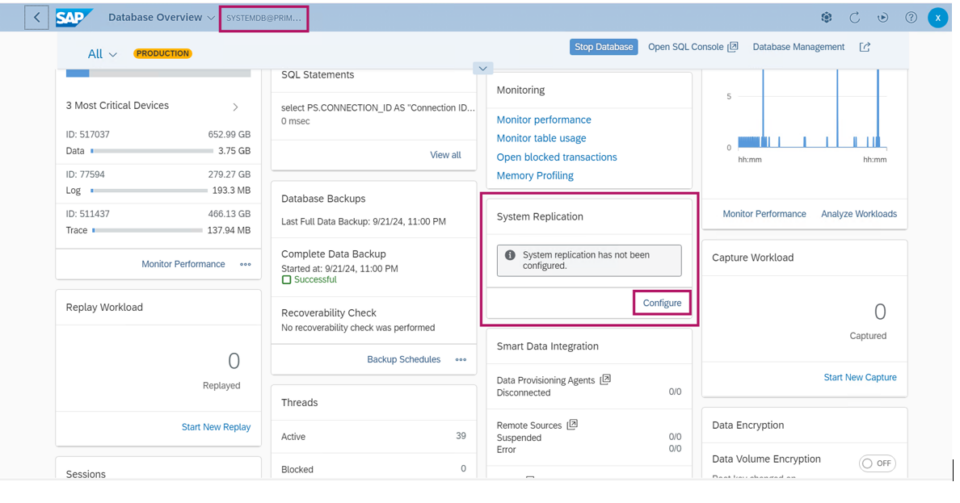
Task: Click the SQL statement select PS.CONNECTION_ID
Action: [378, 108]
